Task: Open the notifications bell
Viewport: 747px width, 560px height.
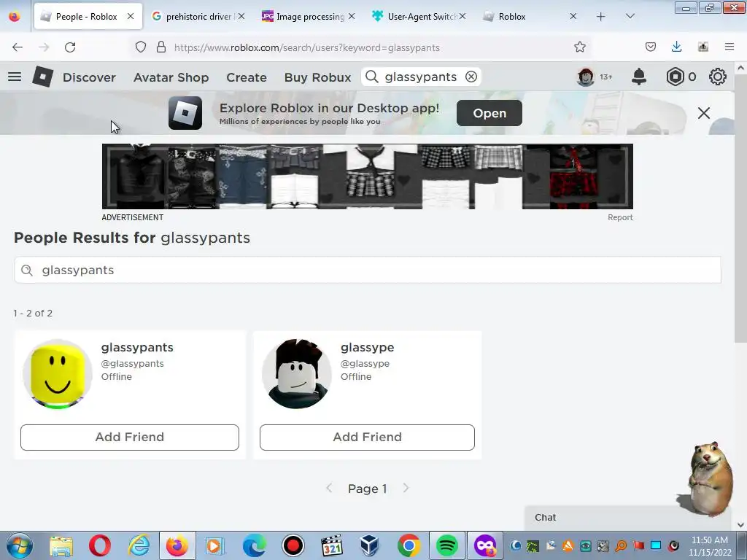Action: click(x=639, y=77)
